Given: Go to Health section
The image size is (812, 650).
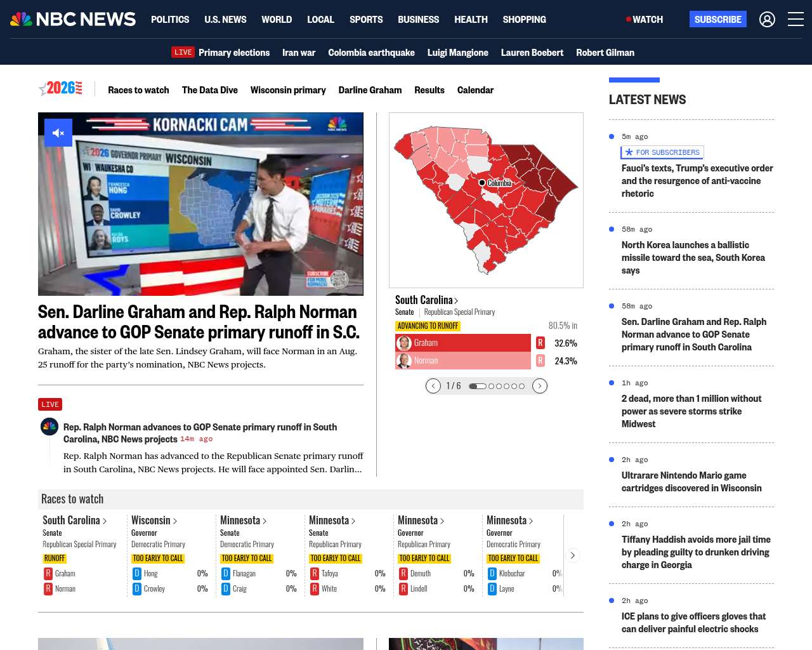Looking at the screenshot, I should point(471,20).
